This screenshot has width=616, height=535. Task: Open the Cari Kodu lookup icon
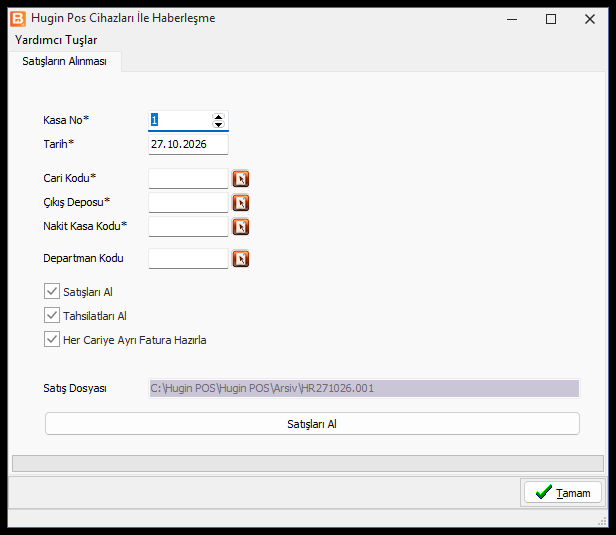click(241, 179)
